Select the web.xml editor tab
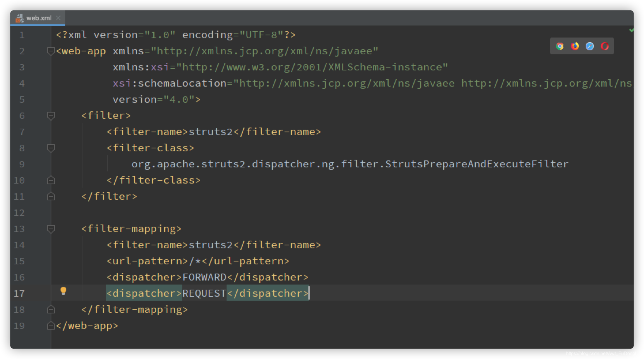 (37, 18)
